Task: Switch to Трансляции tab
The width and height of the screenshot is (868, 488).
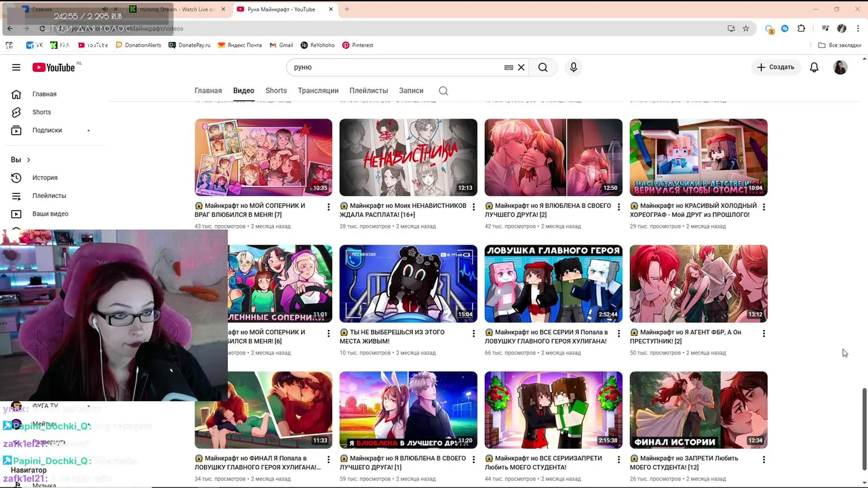Action: tap(318, 91)
